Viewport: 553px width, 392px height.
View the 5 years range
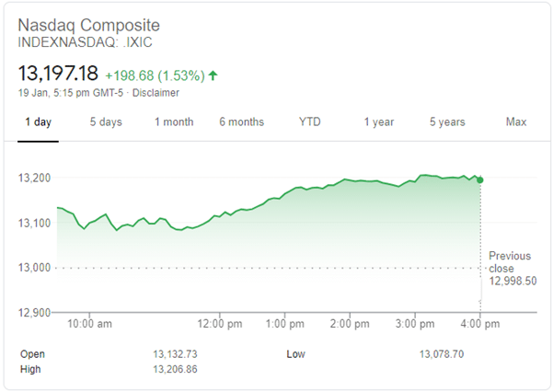click(x=447, y=122)
